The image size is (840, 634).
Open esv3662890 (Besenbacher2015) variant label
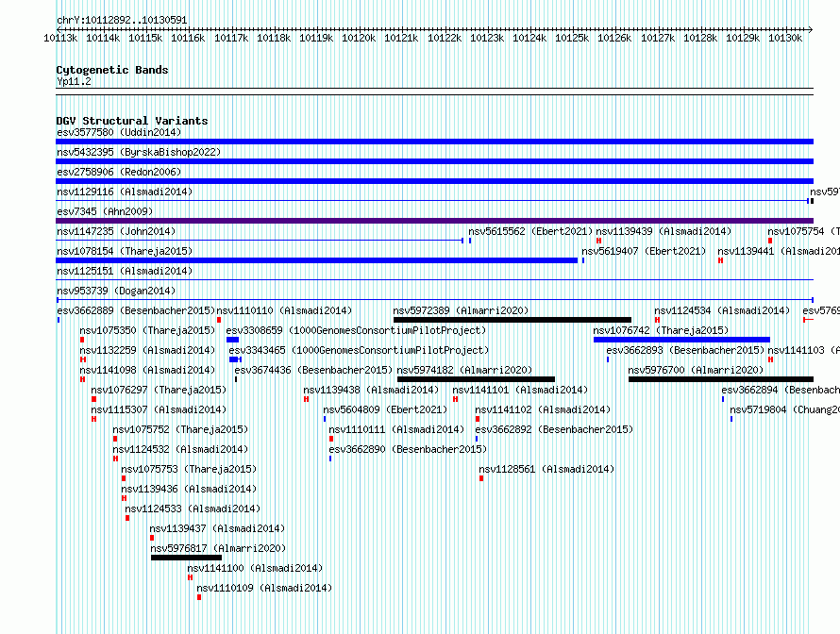click(x=408, y=449)
